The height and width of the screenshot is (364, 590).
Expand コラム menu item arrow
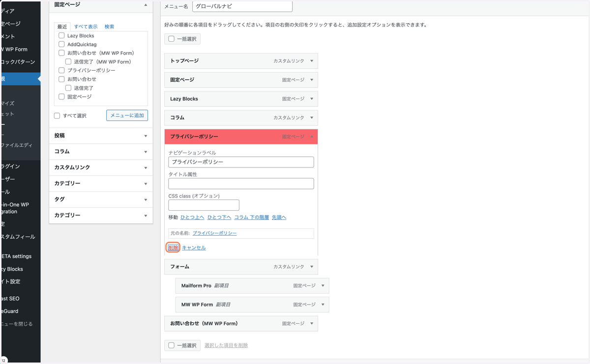[x=312, y=118]
